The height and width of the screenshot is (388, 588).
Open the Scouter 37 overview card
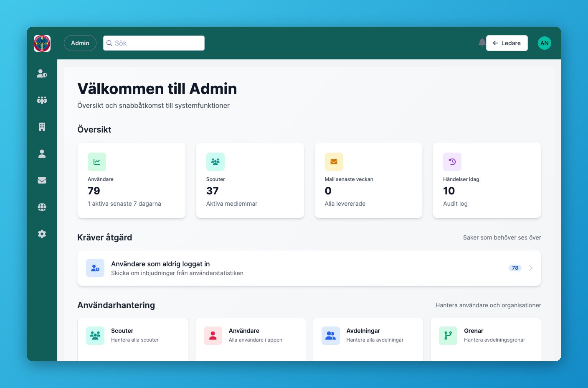250,180
